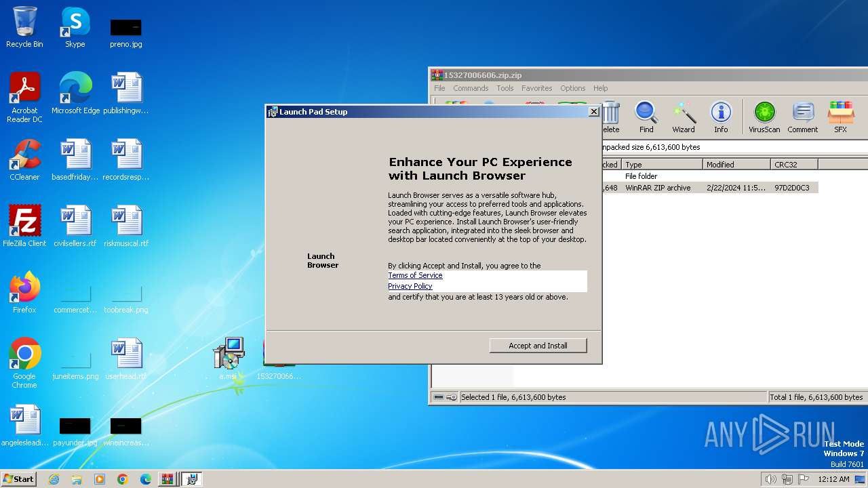This screenshot has width=868, height=488.
Task: Open Internet Explorer from taskbar
Action: [x=54, y=479]
